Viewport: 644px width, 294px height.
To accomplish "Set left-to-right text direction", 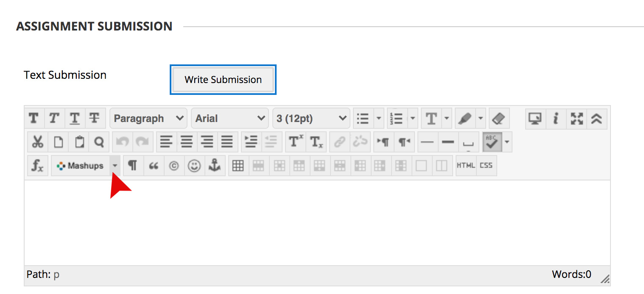I will (384, 142).
